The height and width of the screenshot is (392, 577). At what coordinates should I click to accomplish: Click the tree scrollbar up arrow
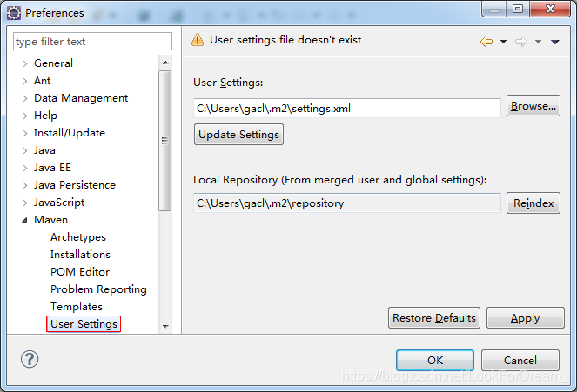[x=165, y=63]
